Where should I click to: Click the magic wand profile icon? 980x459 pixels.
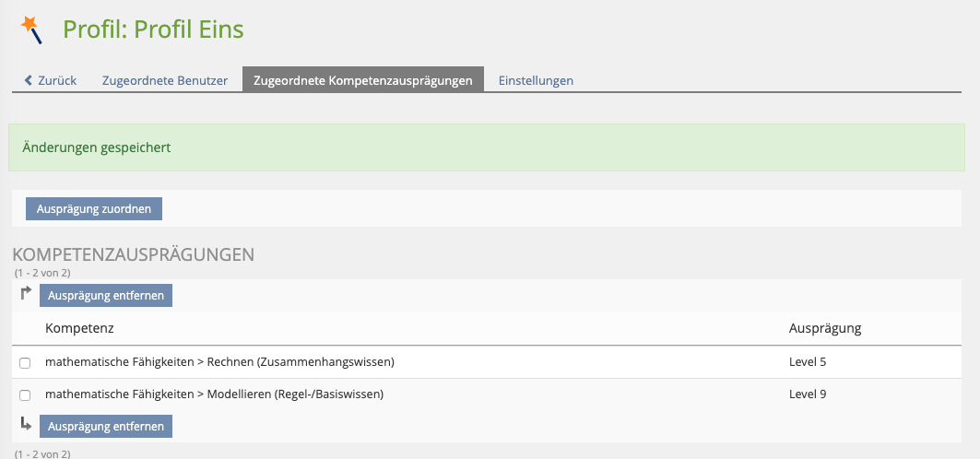31,29
